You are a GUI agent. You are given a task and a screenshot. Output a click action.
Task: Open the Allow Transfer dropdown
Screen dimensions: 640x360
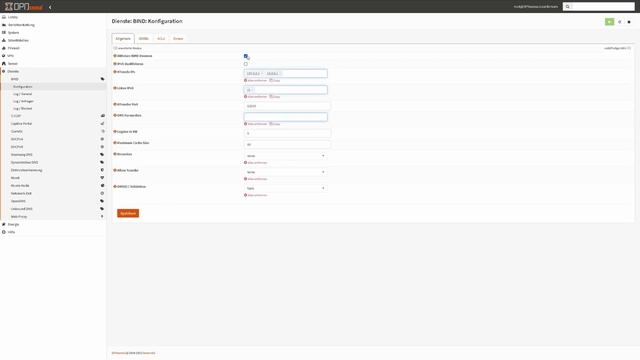(286, 172)
